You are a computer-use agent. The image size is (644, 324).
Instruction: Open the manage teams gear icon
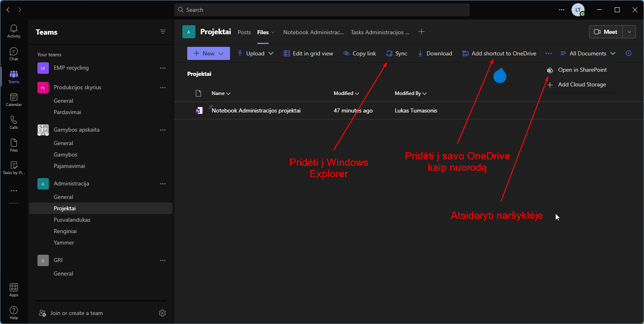coord(162,313)
